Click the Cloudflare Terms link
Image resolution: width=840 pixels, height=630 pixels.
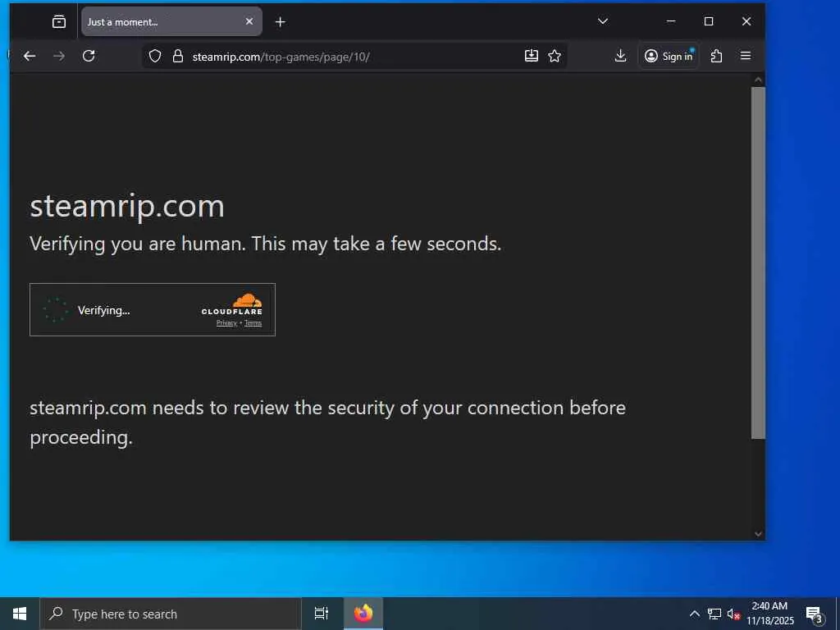click(253, 323)
